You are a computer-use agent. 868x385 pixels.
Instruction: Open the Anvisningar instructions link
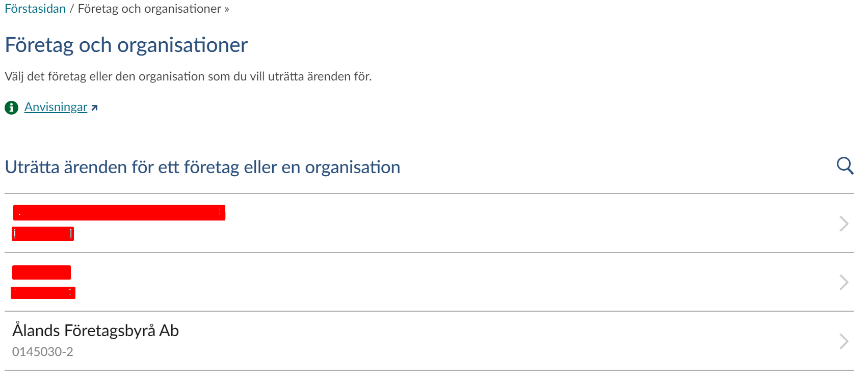coord(56,107)
